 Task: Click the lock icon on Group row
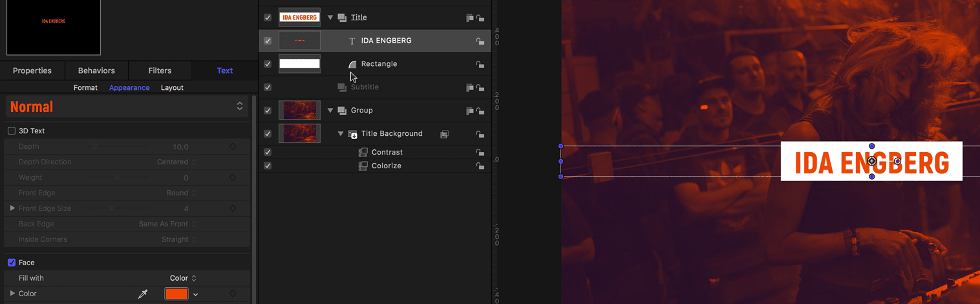(x=480, y=111)
